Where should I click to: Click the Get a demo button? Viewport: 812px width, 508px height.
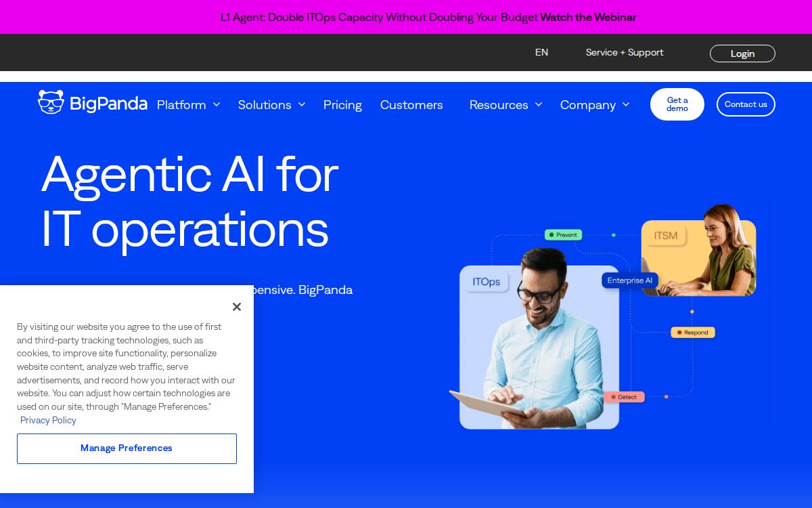click(x=677, y=104)
